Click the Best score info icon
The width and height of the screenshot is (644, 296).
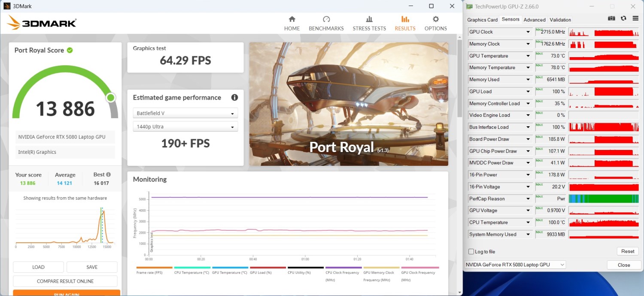pyautogui.click(x=108, y=174)
